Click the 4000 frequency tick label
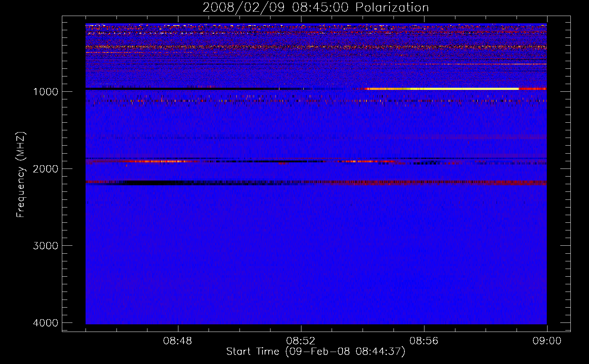 [46, 323]
